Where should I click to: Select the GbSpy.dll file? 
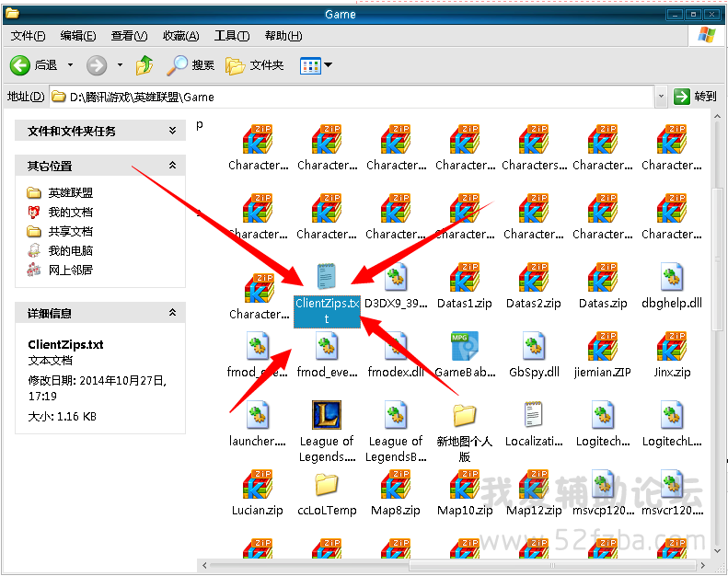pos(534,355)
